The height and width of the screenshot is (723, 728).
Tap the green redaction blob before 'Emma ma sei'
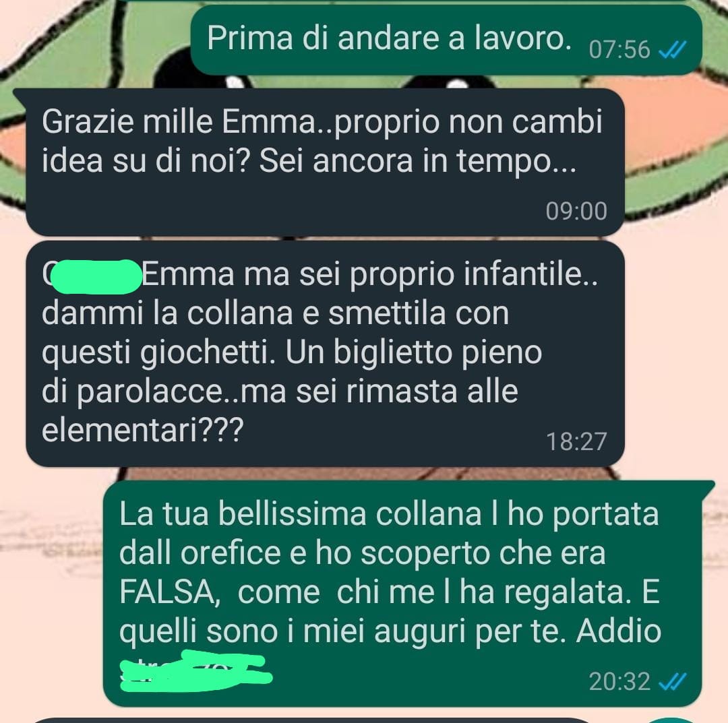(96, 277)
